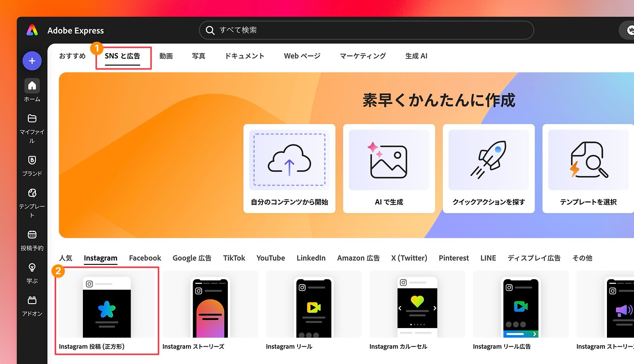Click the AI で生成 card
Viewport: 634px width, 364px height.
tap(389, 168)
